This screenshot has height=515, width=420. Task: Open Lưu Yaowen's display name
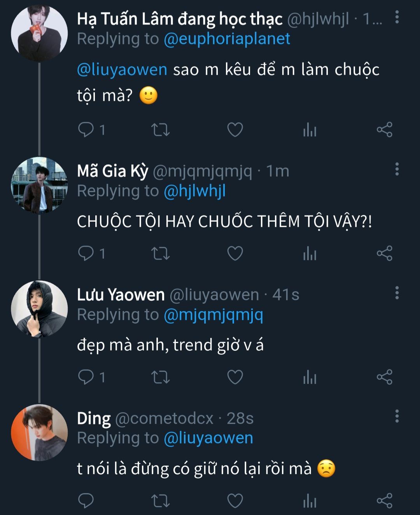click(121, 295)
